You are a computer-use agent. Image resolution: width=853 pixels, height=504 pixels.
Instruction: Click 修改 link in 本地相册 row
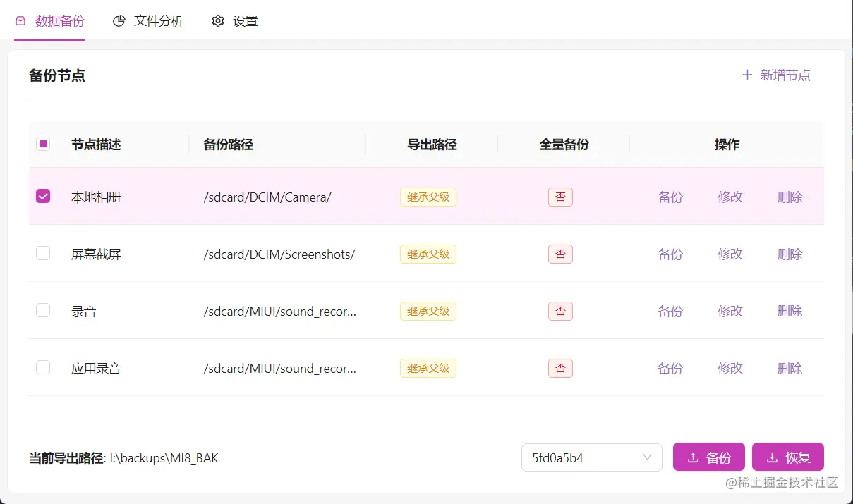click(730, 197)
